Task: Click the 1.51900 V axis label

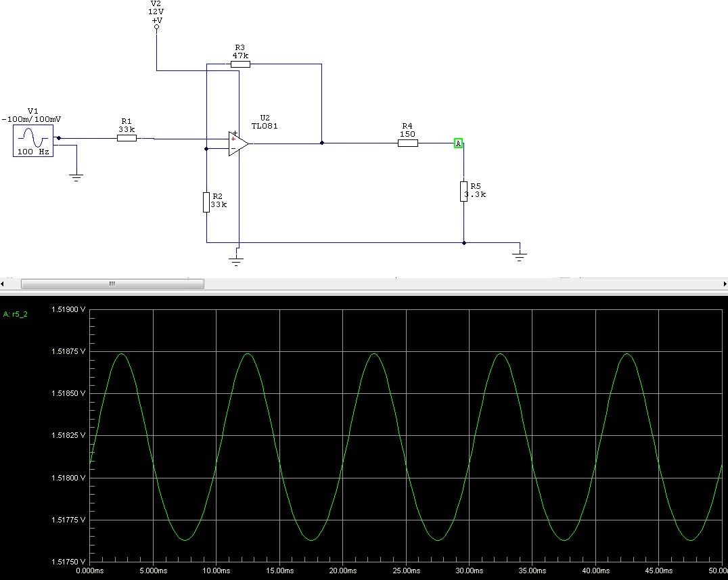Action: coord(68,309)
